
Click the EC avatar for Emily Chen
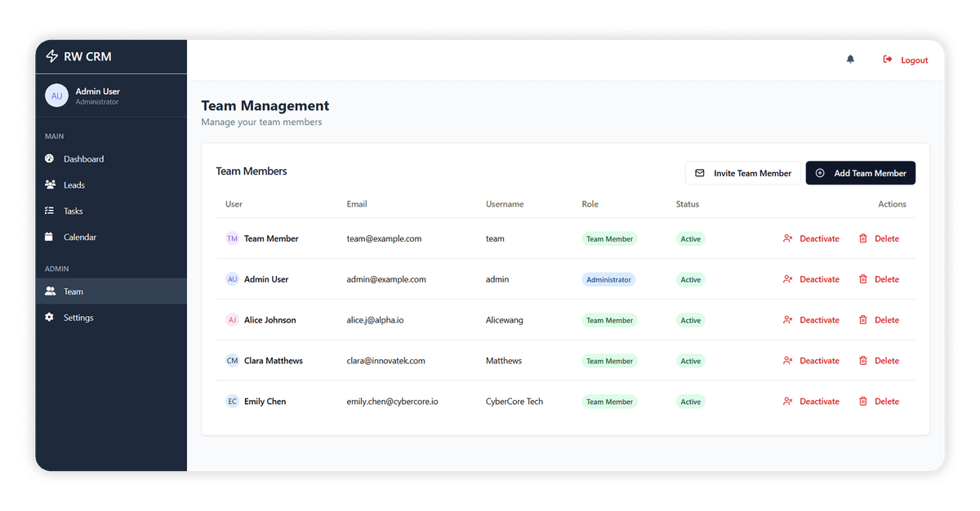(233, 402)
